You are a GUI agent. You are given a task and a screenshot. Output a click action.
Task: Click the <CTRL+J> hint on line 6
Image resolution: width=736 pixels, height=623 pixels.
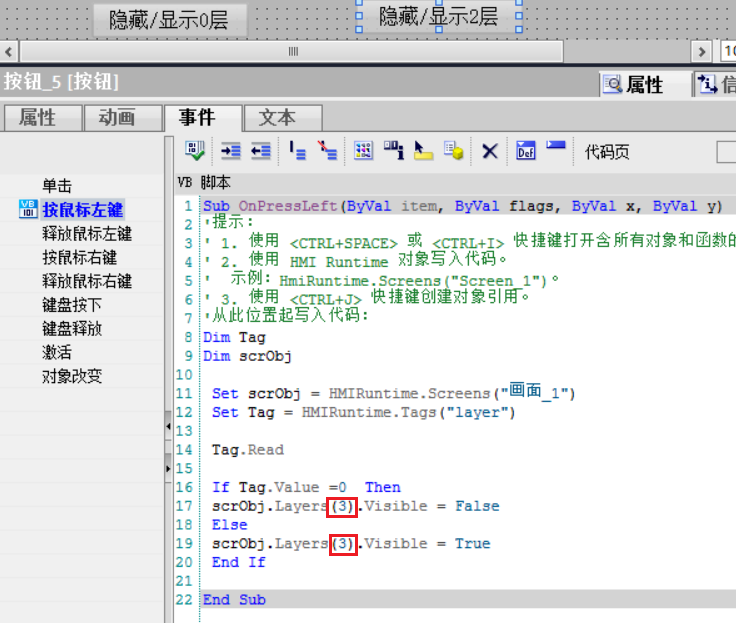[x=326, y=300]
